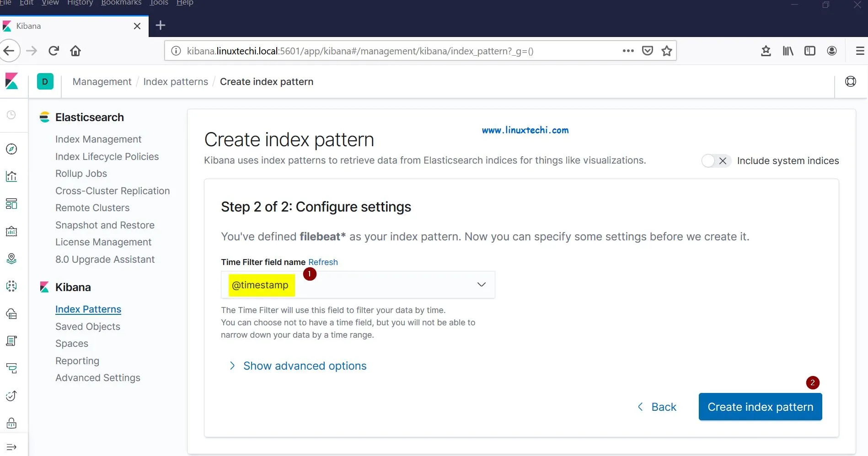The image size is (868, 456).
Task: Open the Bookmarks menu
Action: [x=121, y=3]
